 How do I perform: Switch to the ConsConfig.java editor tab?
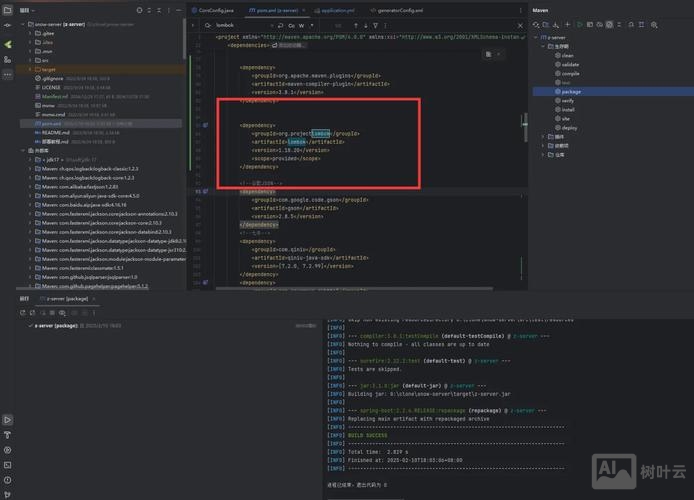214,9
